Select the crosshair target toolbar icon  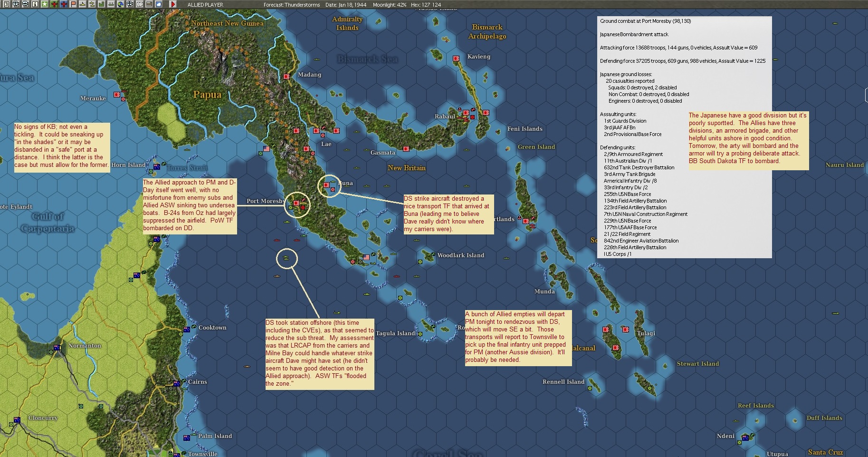130,4
